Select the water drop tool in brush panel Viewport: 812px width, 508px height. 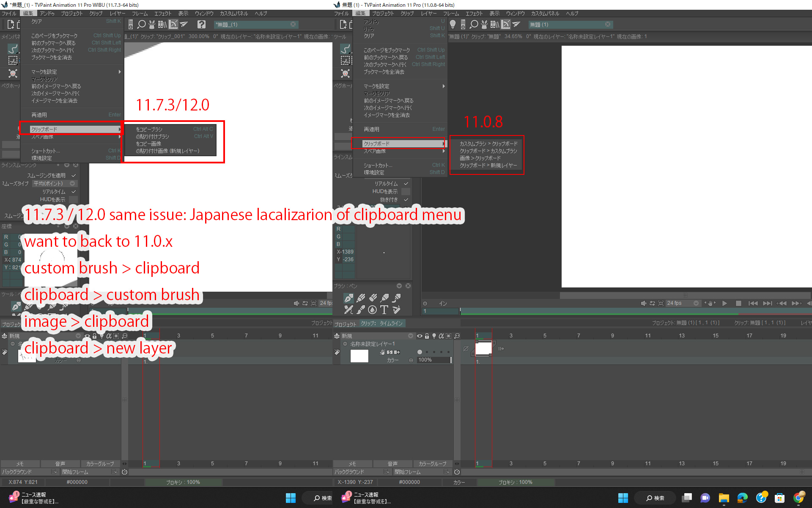(372, 310)
